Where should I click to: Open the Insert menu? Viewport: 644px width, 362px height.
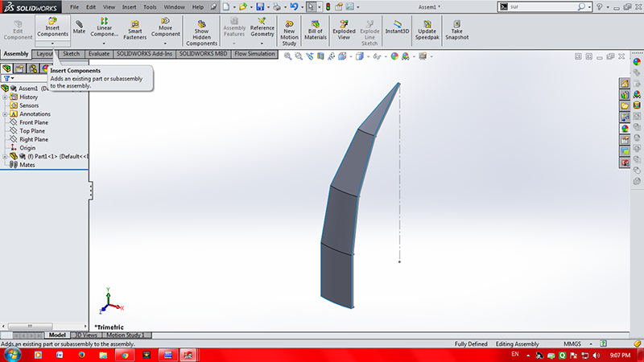129,7
